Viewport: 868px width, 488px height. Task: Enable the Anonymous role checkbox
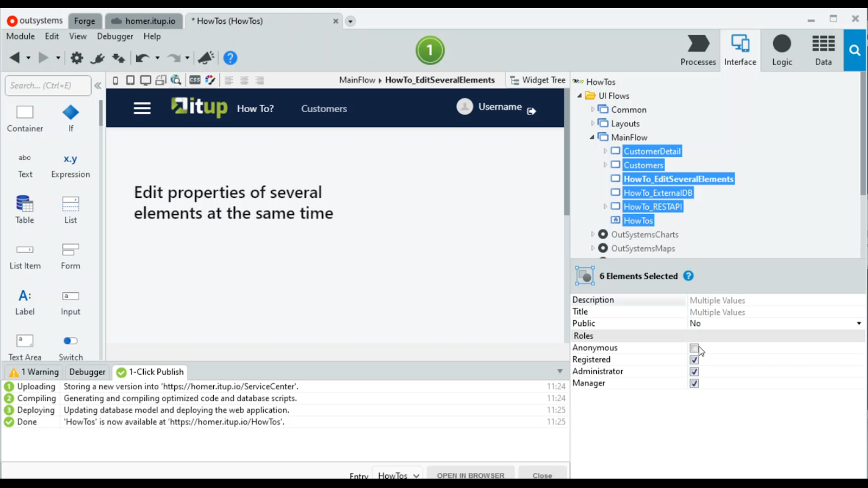coord(694,348)
